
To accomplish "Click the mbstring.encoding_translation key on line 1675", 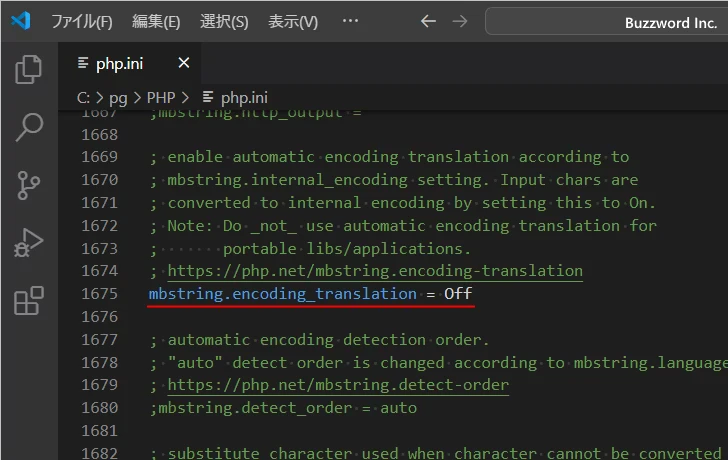I will coord(282,294).
